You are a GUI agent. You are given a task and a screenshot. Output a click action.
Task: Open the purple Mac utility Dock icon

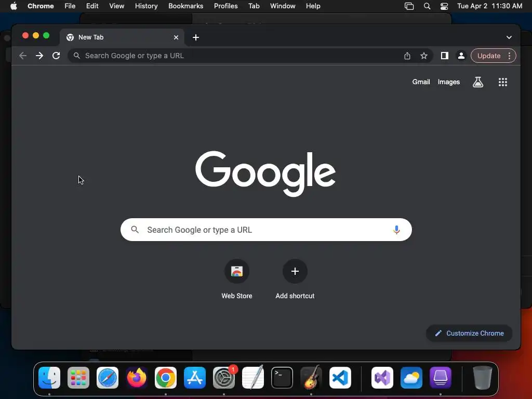click(x=441, y=378)
